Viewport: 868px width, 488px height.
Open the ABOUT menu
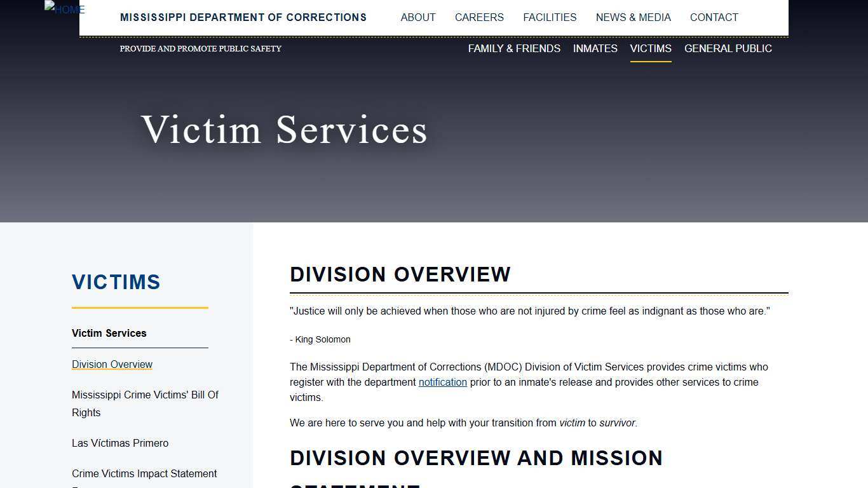point(417,17)
